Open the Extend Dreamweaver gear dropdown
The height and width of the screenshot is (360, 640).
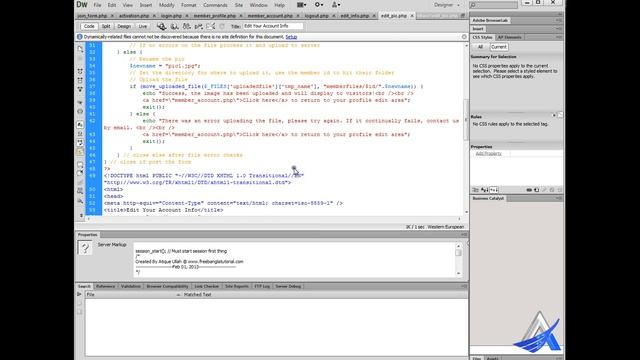tap(318, 5)
